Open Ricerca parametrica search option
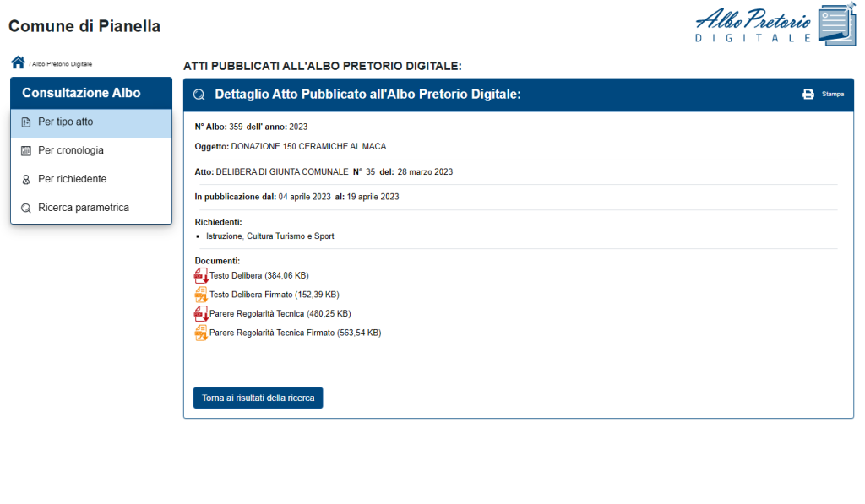This screenshot has width=865, height=504. click(91, 208)
